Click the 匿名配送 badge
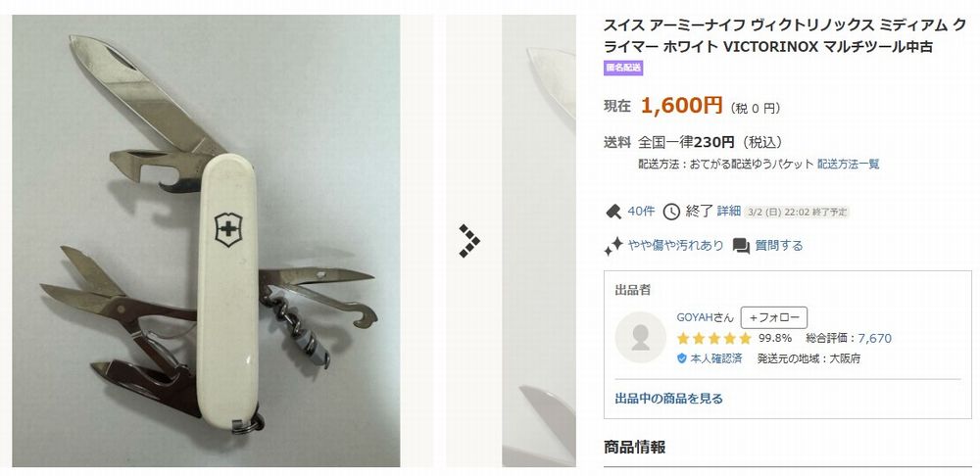 click(623, 69)
